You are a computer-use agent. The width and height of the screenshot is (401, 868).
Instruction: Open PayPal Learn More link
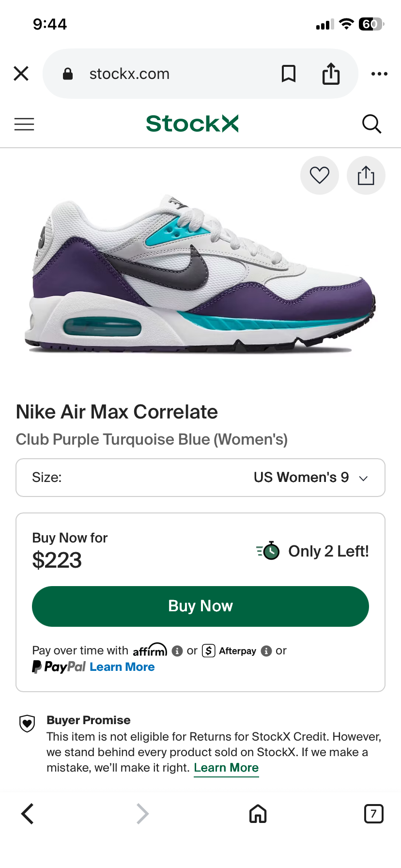click(122, 667)
